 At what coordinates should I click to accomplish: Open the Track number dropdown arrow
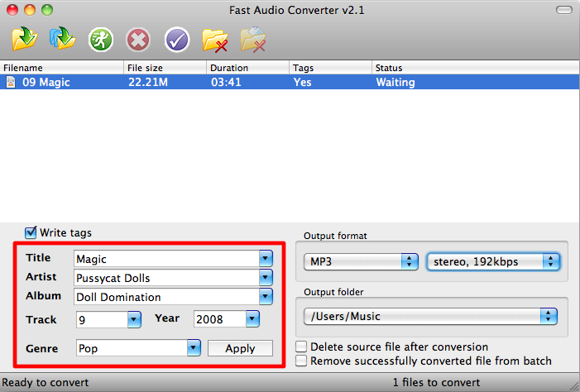point(134,319)
